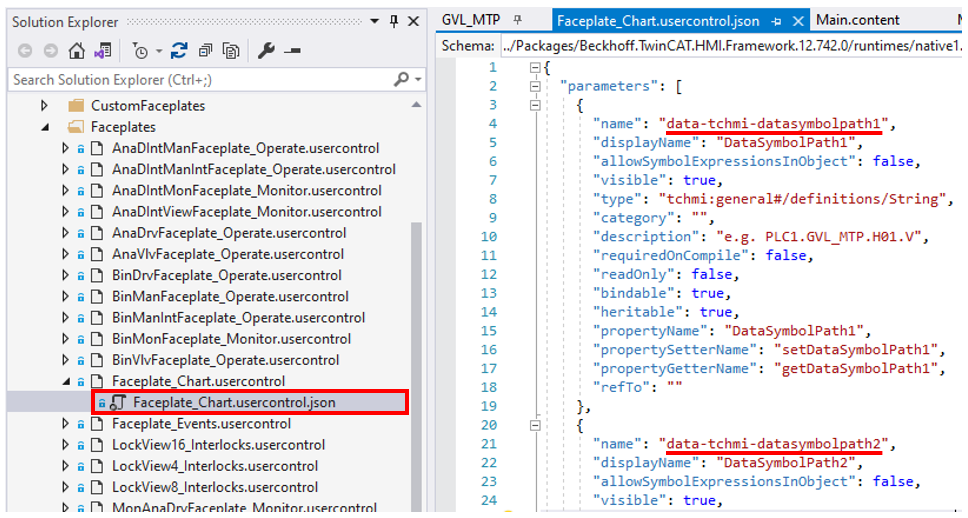This screenshot has height=518, width=968.
Task: Pin the GVL_MTP tab
Action: 518,20
